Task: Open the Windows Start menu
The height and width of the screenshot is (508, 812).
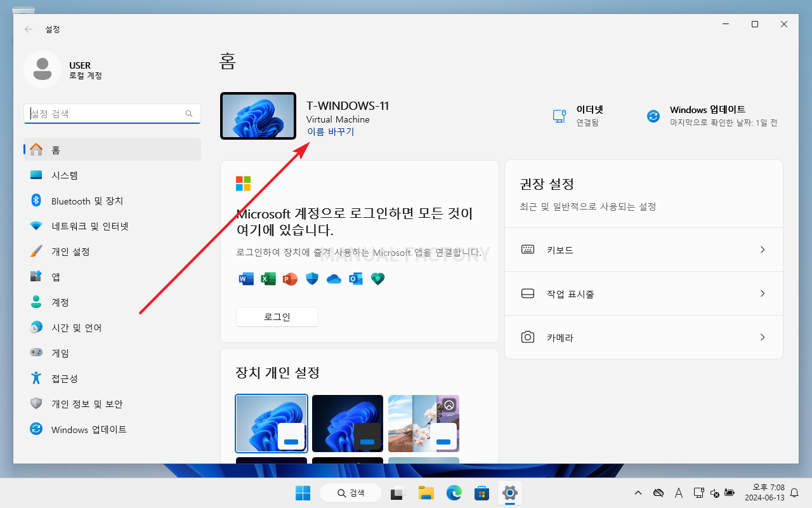Action: (303, 493)
